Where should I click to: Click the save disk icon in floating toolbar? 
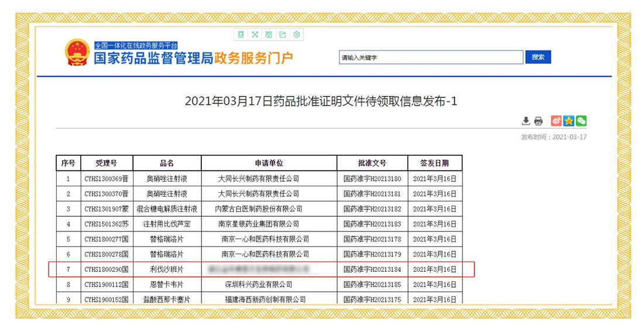click(269, 35)
